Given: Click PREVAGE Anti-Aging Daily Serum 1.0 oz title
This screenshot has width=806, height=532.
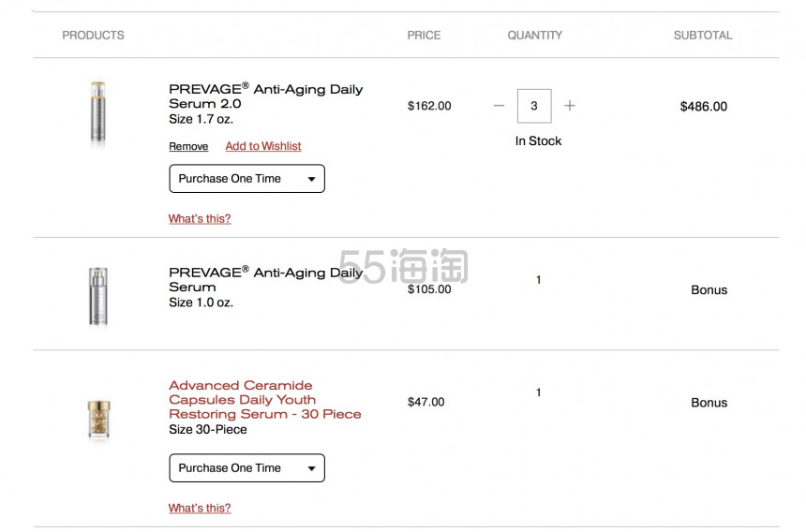Looking at the screenshot, I should pyautogui.click(x=266, y=279).
